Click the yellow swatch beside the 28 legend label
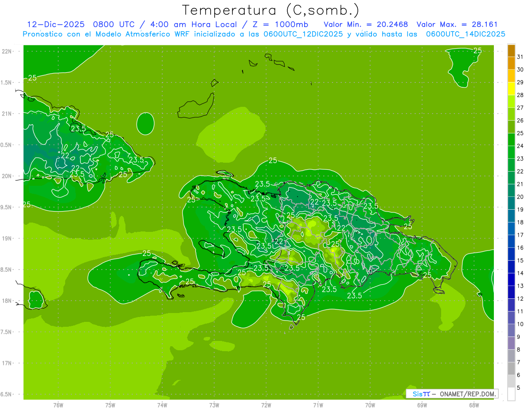532x411 pixels. pyautogui.click(x=511, y=89)
